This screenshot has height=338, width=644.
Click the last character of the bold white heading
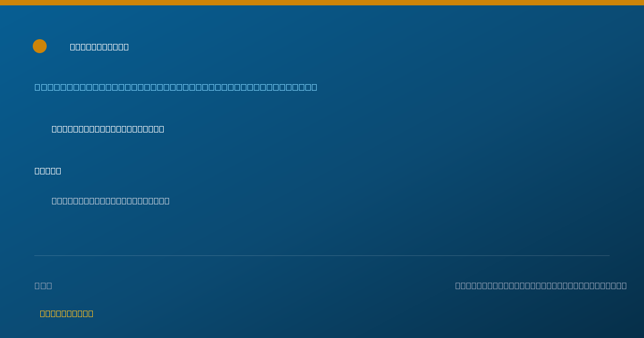pos(58,171)
